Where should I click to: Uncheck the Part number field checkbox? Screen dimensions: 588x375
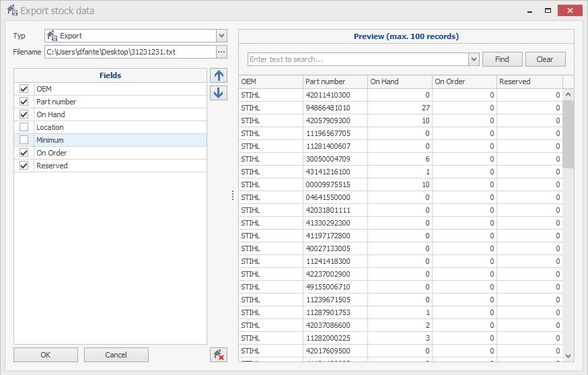pyautogui.click(x=24, y=102)
